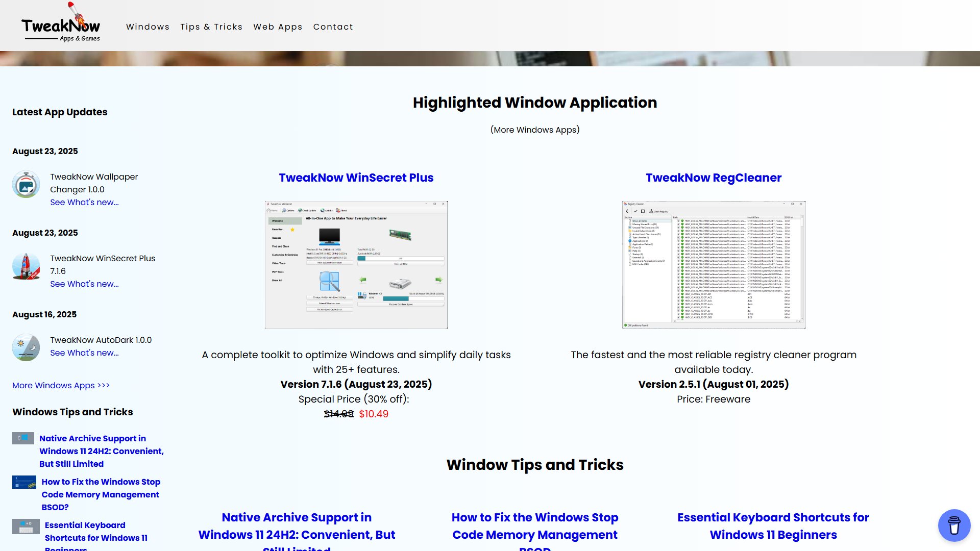980x551 pixels.
Task: Click the Version 7.1.6 (August 23, 2025) text
Action: point(356,384)
